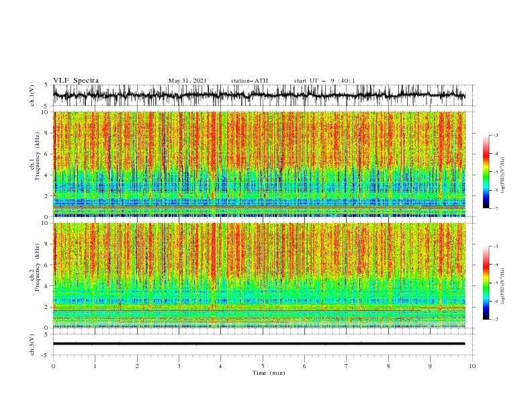Click the time axis tick label "9"
This screenshot has width=532, height=411.
(x=430, y=366)
